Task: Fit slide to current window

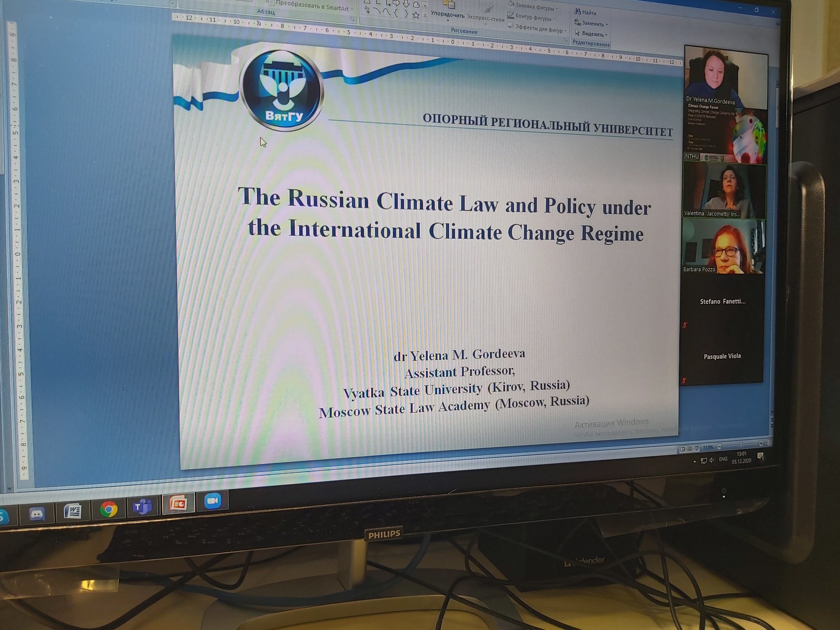Action: click(x=769, y=443)
